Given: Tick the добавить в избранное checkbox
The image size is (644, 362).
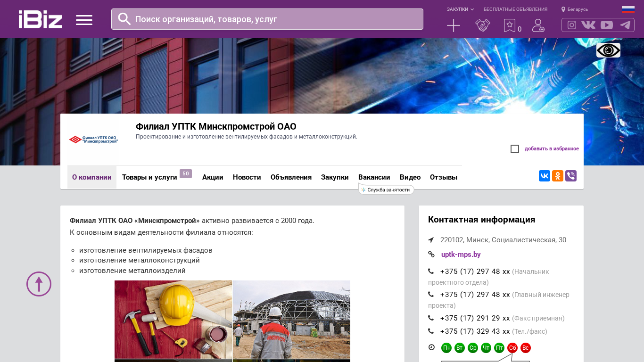Looking at the screenshot, I should [x=515, y=149].
